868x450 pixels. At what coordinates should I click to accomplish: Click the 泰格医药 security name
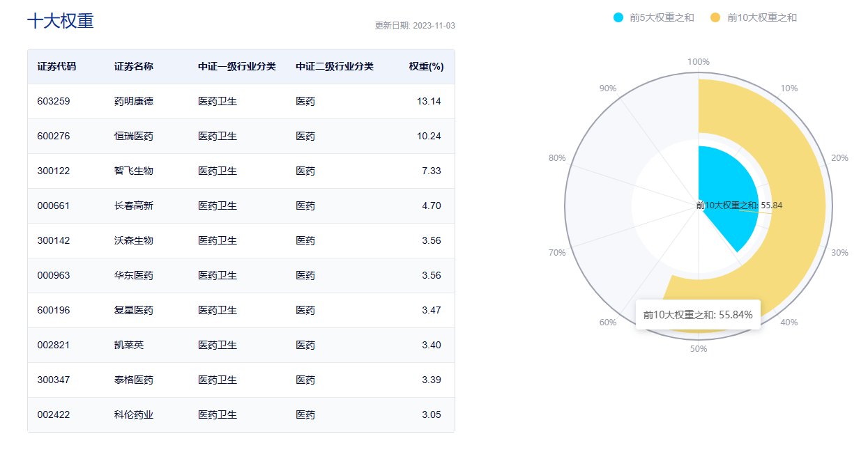point(133,380)
